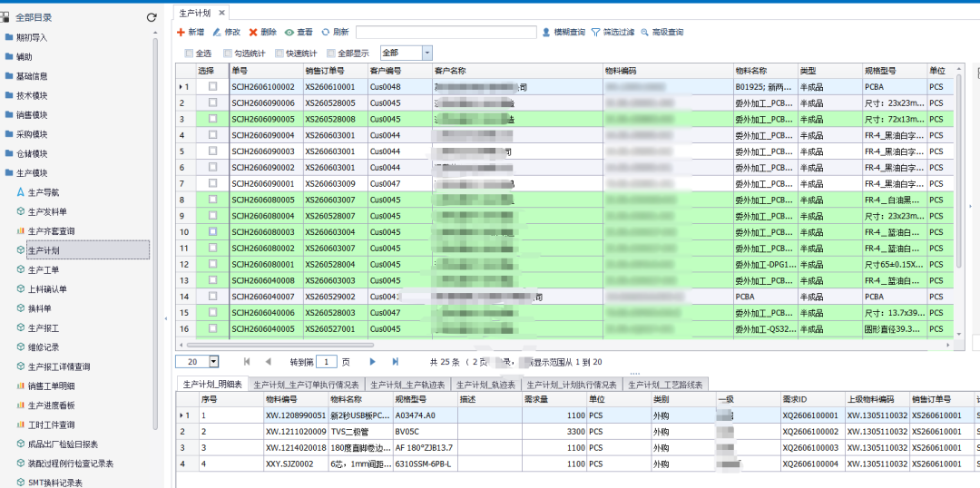Enable the 快速统计 checkbox
Image resolution: width=980 pixels, height=488 pixels.
280,54
